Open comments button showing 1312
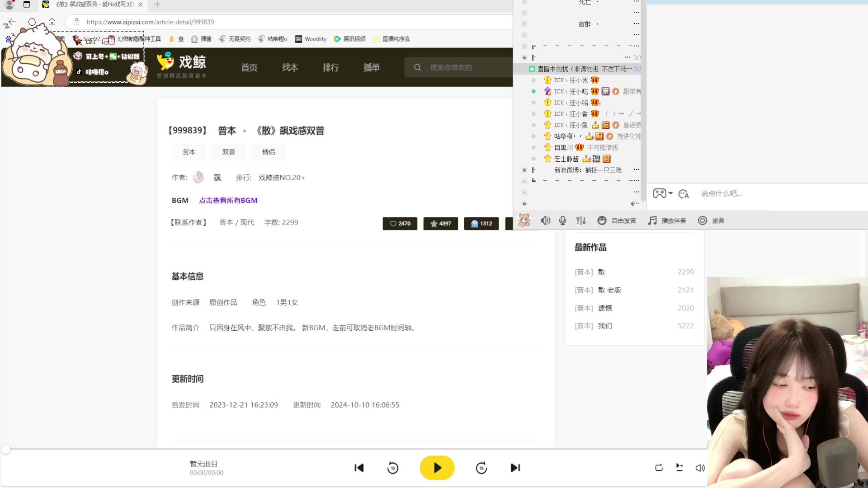The height and width of the screenshot is (488, 868). (481, 224)
